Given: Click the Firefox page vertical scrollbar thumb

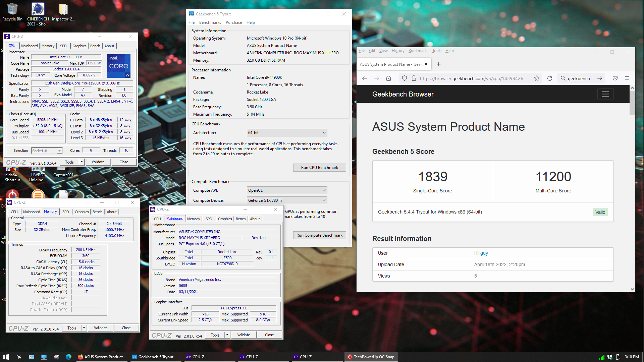Looking at the screenshot, I should (x=632, y=103).
